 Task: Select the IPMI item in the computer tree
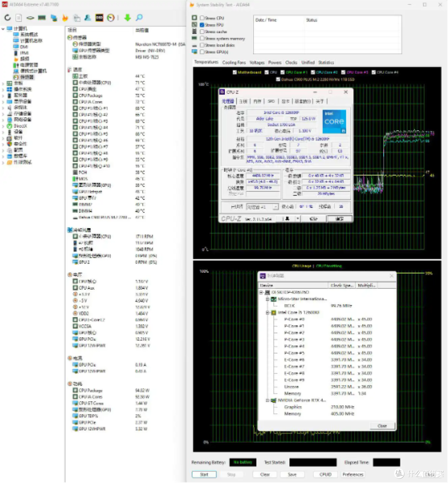click(22, 53)
